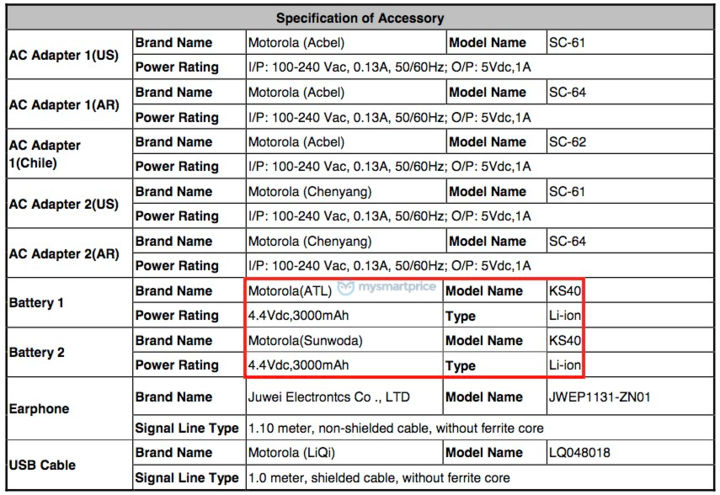Image resolution: width=720 pixels, height=495 pixels.
Task: Select the Battery 2 row label
Action: (x=38, y=352)
